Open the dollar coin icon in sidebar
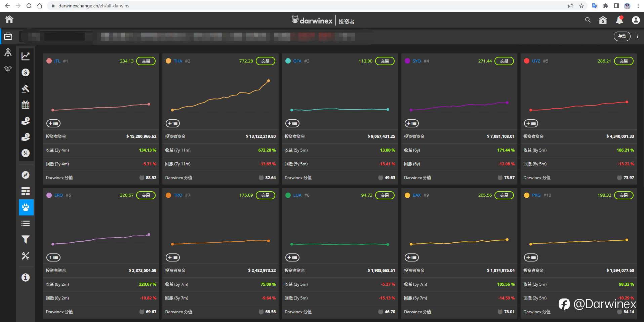 [x=26, y=72]
